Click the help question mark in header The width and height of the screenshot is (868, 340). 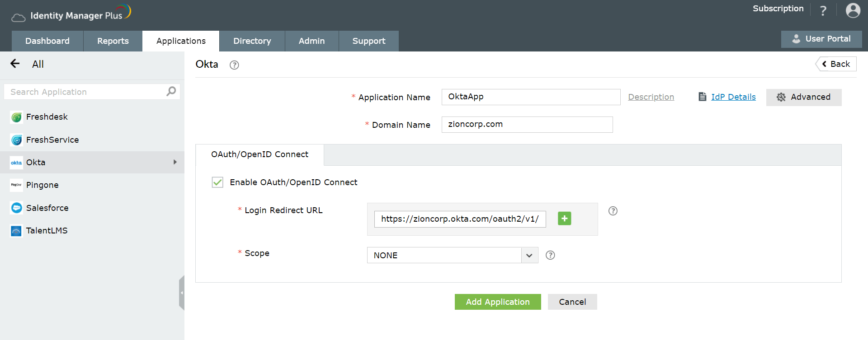click(x=823, y=11)
